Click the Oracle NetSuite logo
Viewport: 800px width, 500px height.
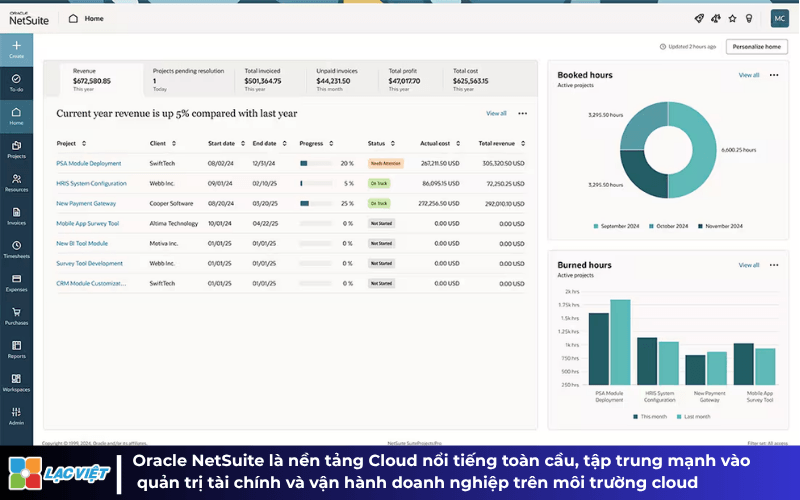[29, 18]
